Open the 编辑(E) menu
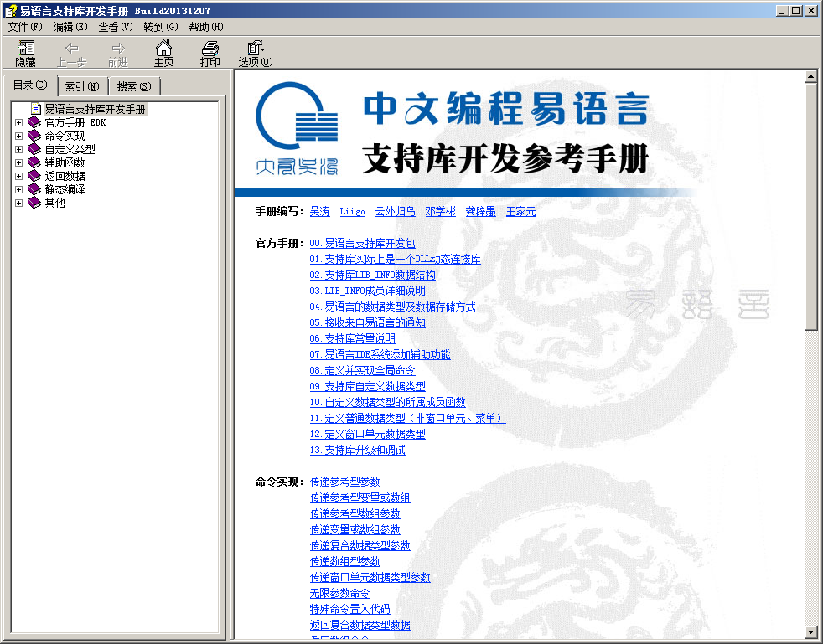 click(x=70, y=27)
